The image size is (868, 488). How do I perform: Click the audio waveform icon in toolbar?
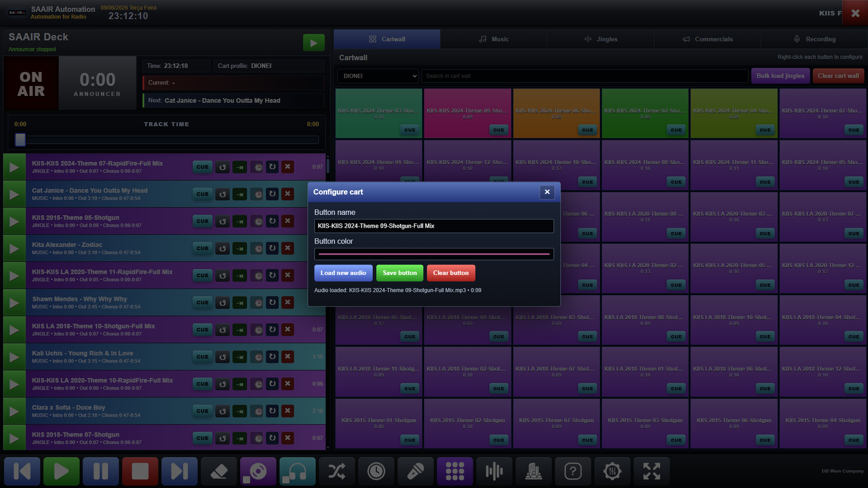tap(494, 471)
